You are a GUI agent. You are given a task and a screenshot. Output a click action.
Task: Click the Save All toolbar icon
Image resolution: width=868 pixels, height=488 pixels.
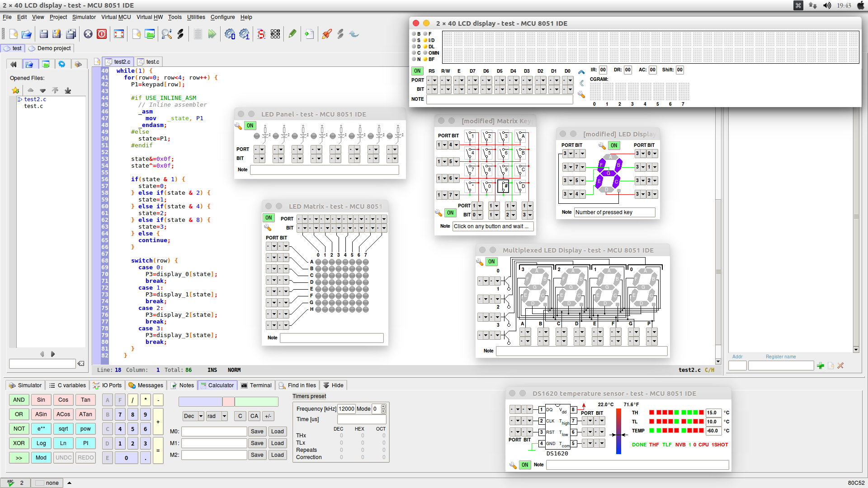point(71,34)
